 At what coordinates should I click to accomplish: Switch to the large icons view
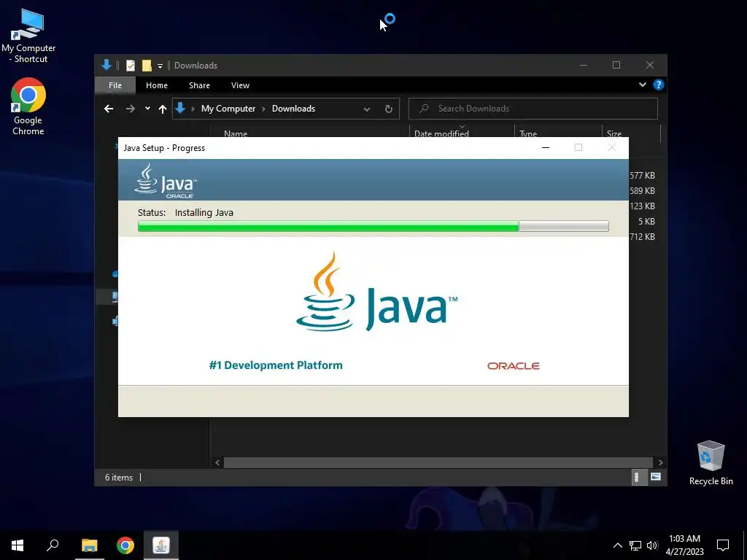(656, 477)
